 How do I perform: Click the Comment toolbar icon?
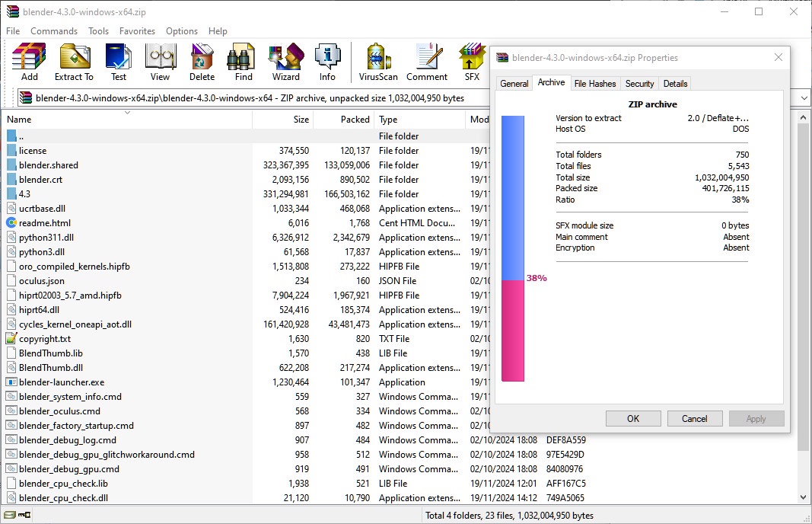coord(427,62)
